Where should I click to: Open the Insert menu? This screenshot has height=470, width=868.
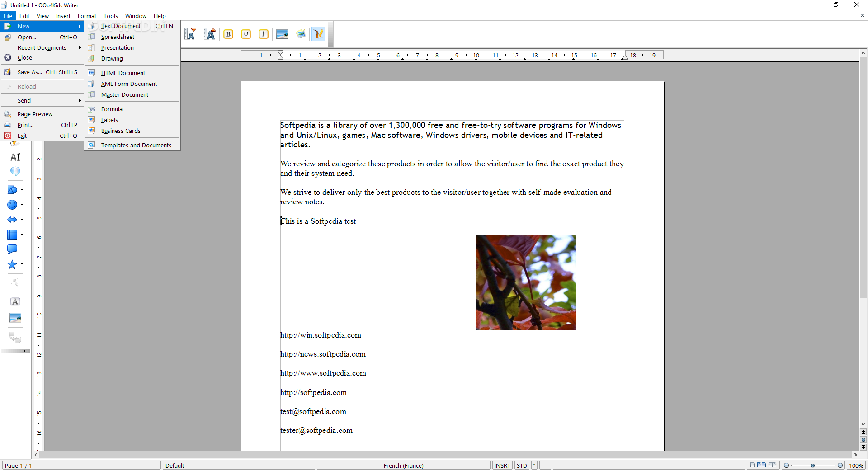click(x=63, y=16)
